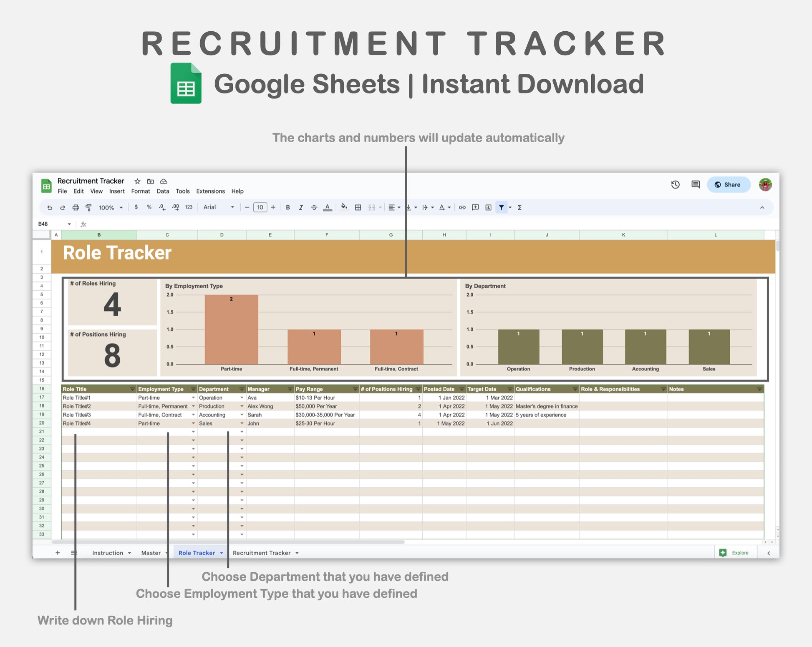Click the insert link icon
The width and height of the screenshot is (812, 647).
(x=462, y=207)
